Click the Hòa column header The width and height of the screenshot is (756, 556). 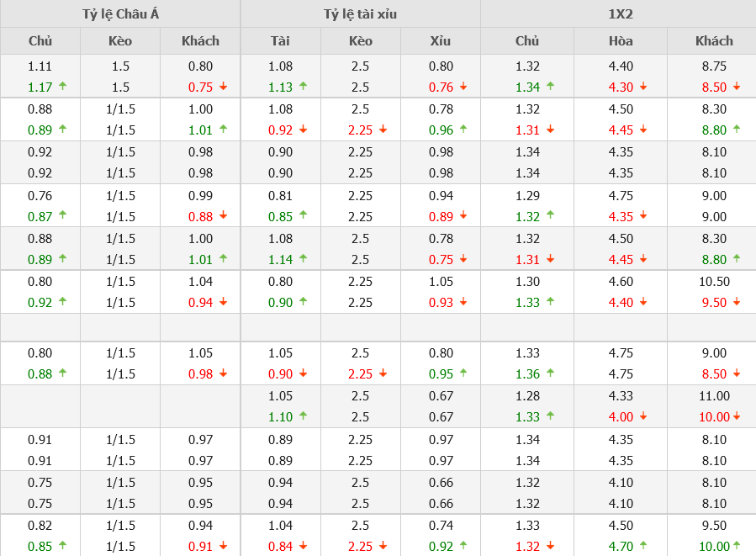coord(621,40)
